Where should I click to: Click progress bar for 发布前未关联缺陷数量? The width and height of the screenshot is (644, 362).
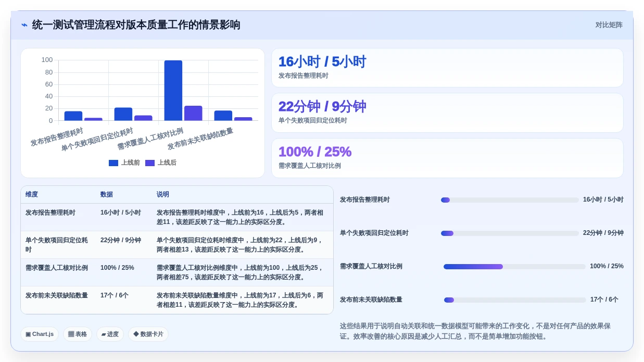(x=515, y=300)
